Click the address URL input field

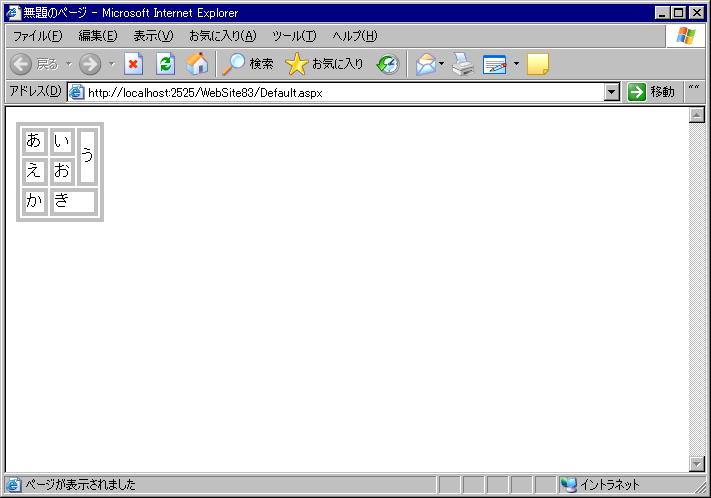tap(345, 93)
